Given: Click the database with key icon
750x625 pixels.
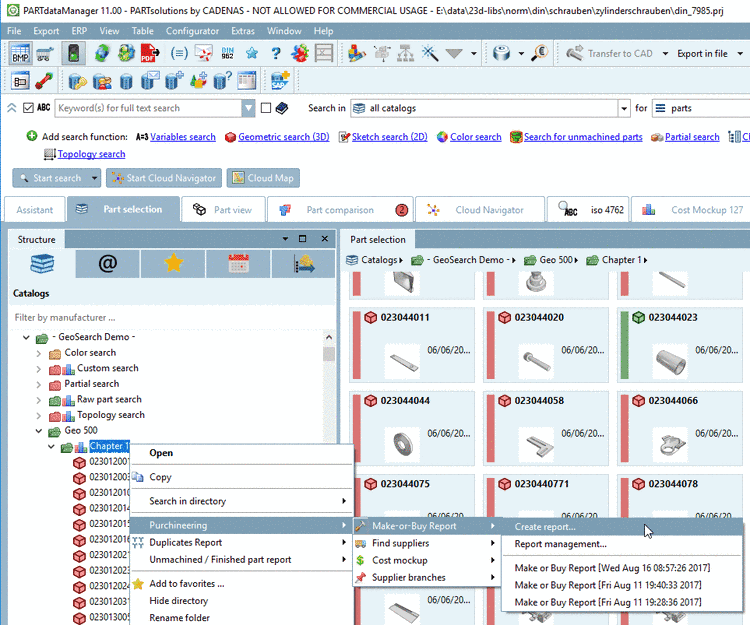Looking at the screenshot, I should click(77, 81).
